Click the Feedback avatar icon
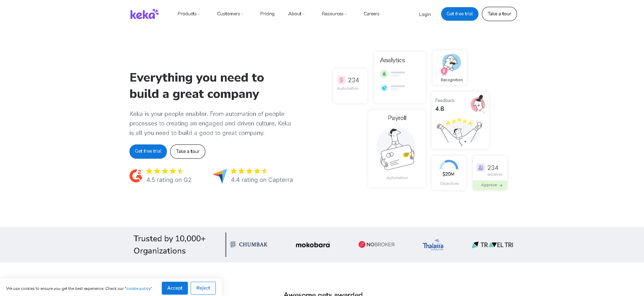Viewport: 644px width, 296px height. [x=478, y=104]
